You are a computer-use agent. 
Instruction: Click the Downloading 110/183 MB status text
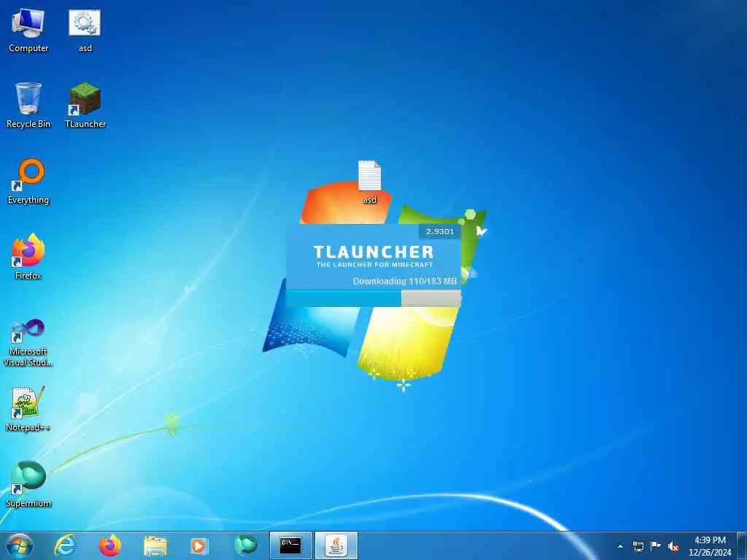tap(404, 281)
